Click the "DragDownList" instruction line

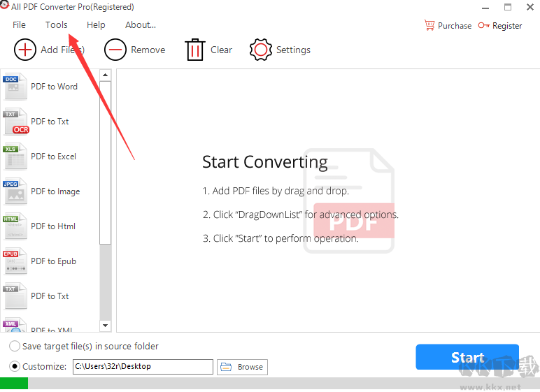301,215
